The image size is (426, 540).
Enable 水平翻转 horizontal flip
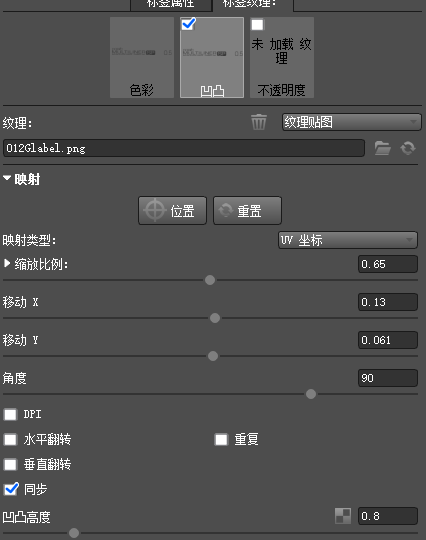[10, 439]
